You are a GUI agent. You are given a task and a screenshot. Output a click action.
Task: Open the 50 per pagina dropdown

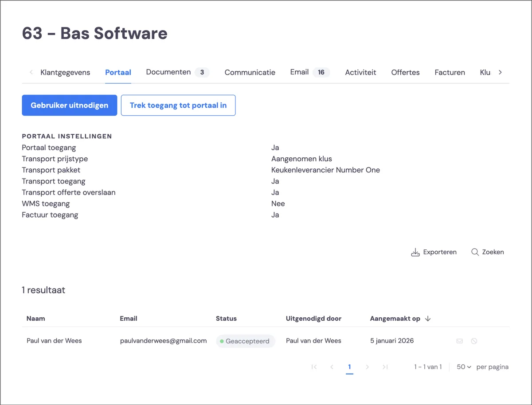[464, 367]
